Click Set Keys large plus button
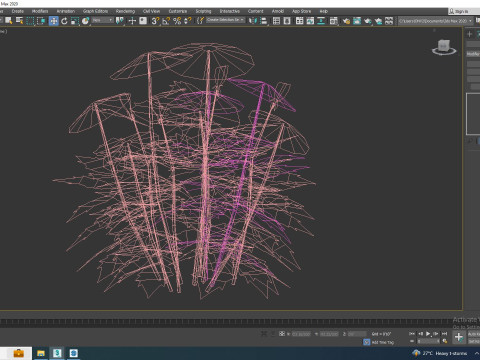 pos(459,337)
